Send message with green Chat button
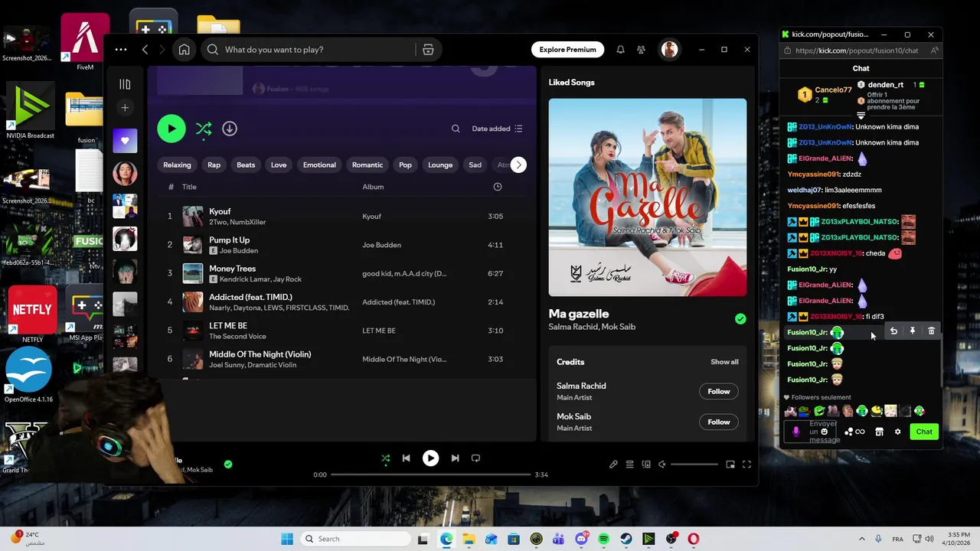 [924, 432]
